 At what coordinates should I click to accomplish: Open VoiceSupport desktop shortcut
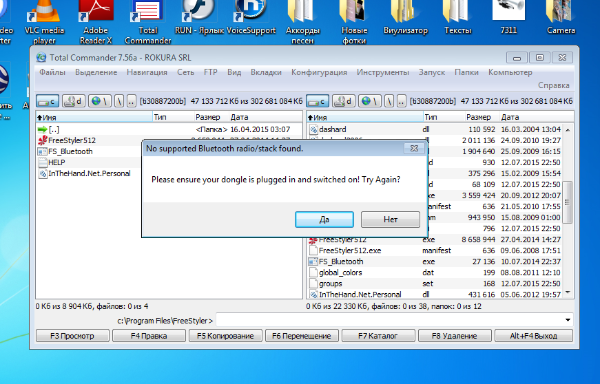(251, 17)
